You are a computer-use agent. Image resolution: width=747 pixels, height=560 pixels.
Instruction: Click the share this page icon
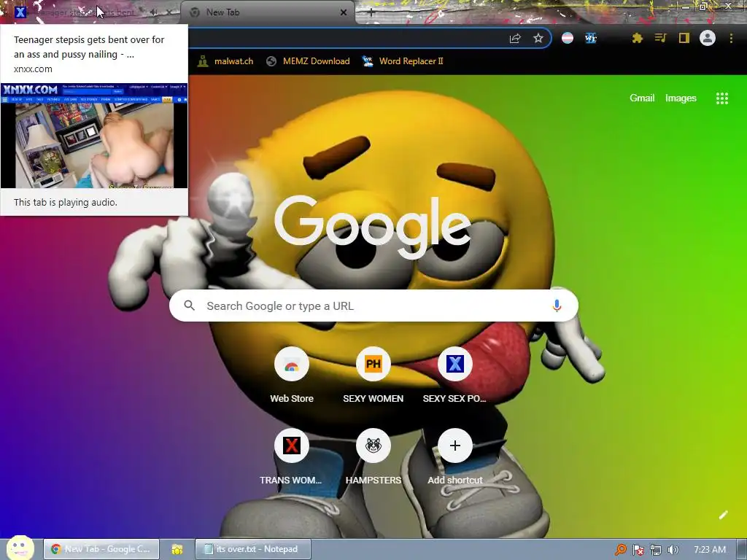point(515,38)
